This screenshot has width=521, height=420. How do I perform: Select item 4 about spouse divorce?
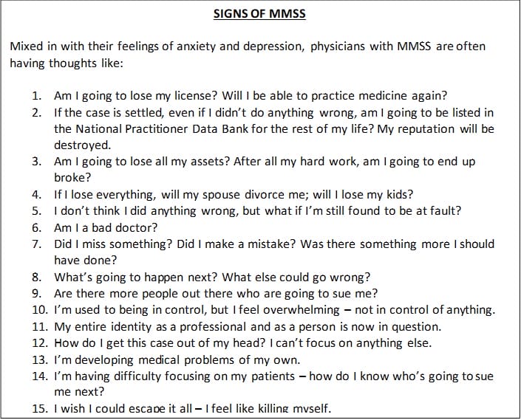click(234, 195)
